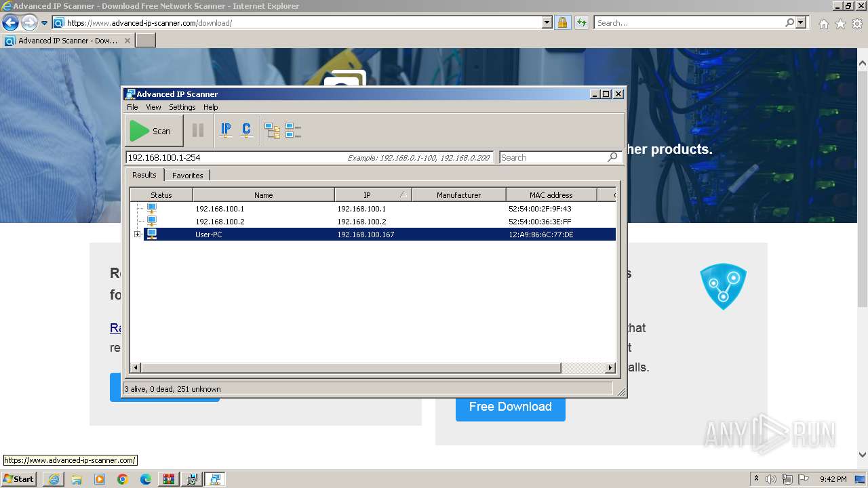The height and width of the screenshot is (488, 868).
Task: Select the 192.168.100.1 device row
Action: point(373,209)
